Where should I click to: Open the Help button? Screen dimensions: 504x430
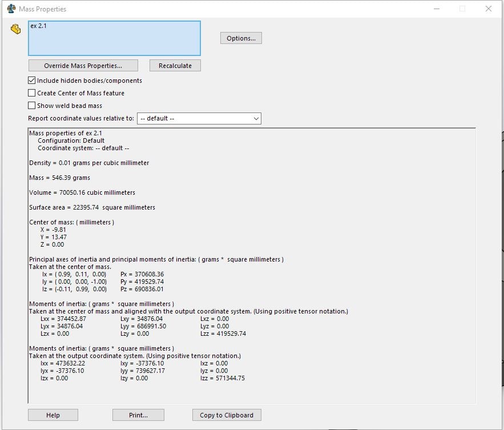point(53,415)
